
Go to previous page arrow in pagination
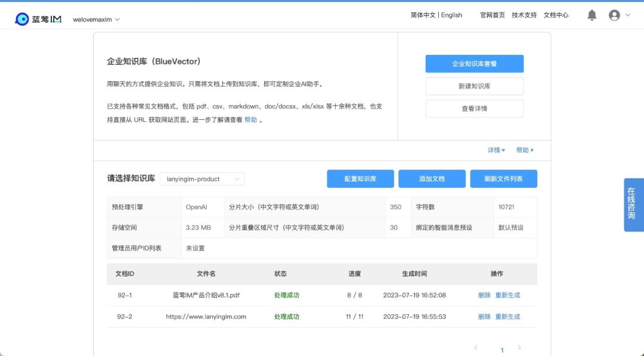click(476, 348)
